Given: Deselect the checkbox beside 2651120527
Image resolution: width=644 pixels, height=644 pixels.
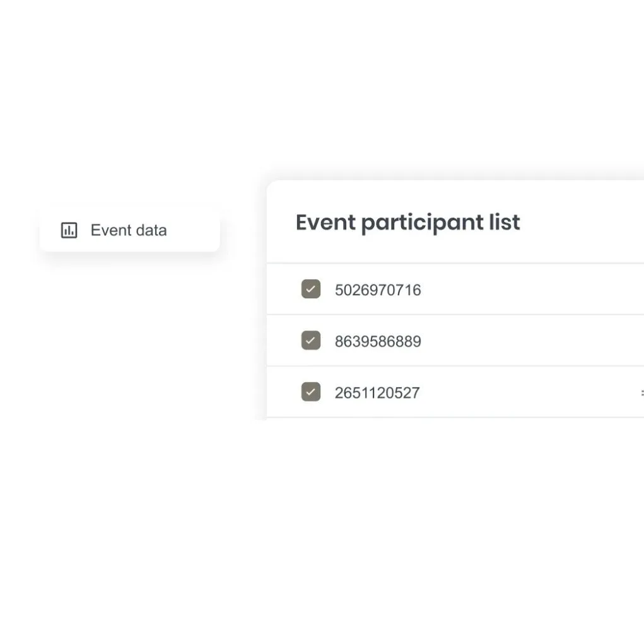Looking at the screenshot, I should click(x=311, y=392).
